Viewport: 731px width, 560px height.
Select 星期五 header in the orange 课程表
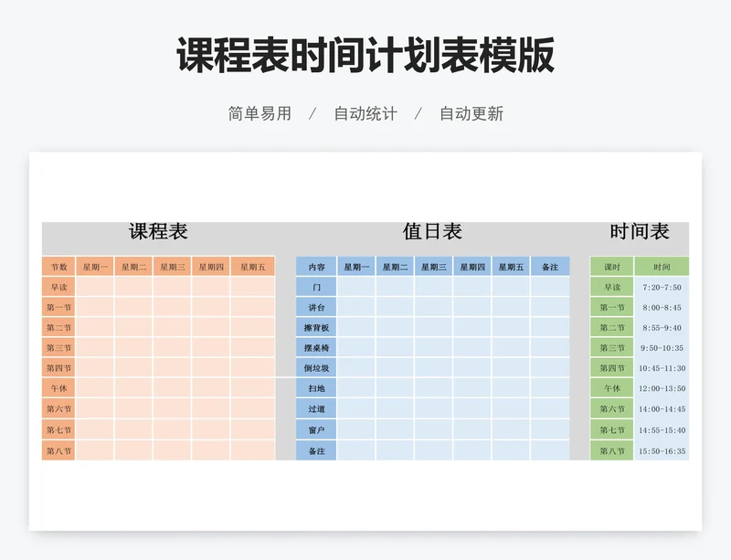click(252, 267)
